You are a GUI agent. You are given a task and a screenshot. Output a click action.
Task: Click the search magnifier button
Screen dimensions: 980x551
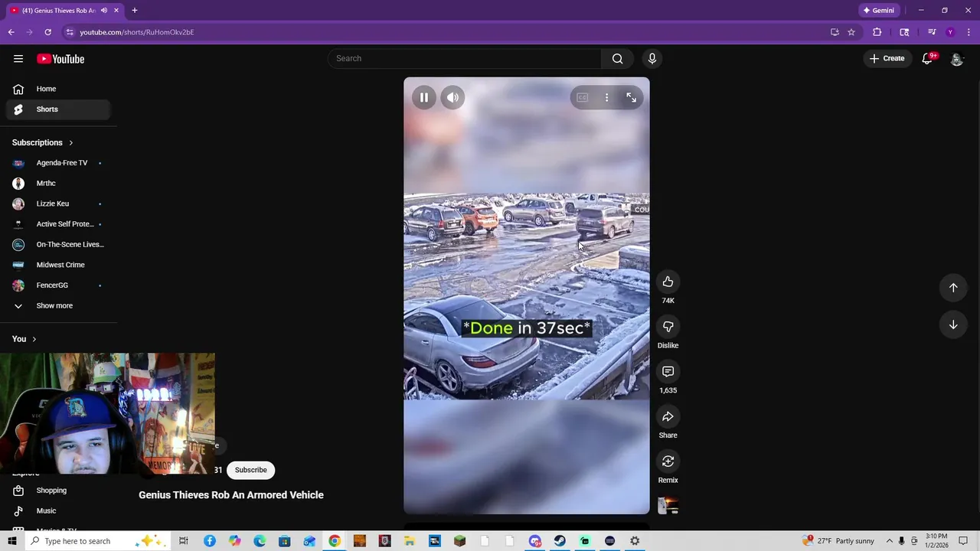point(618,58)
